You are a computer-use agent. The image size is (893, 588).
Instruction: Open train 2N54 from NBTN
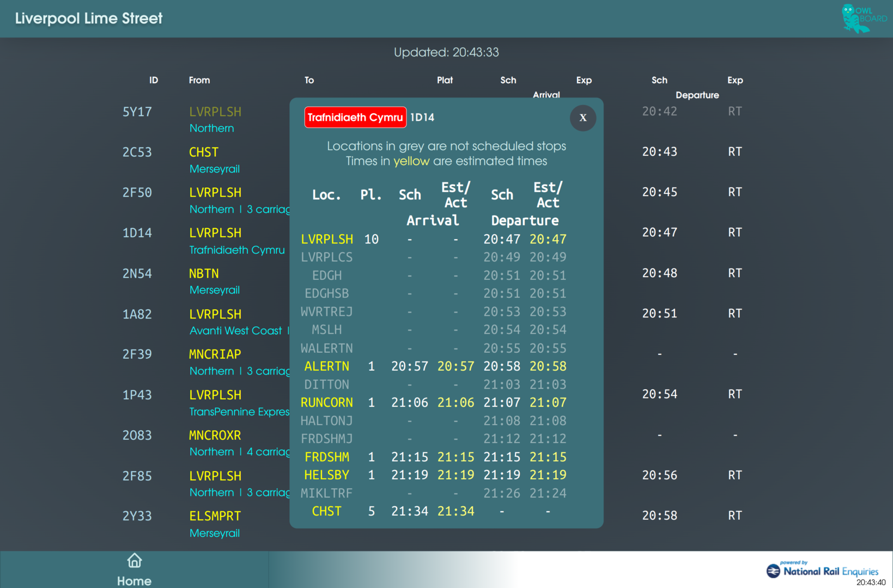click(137, 274)
